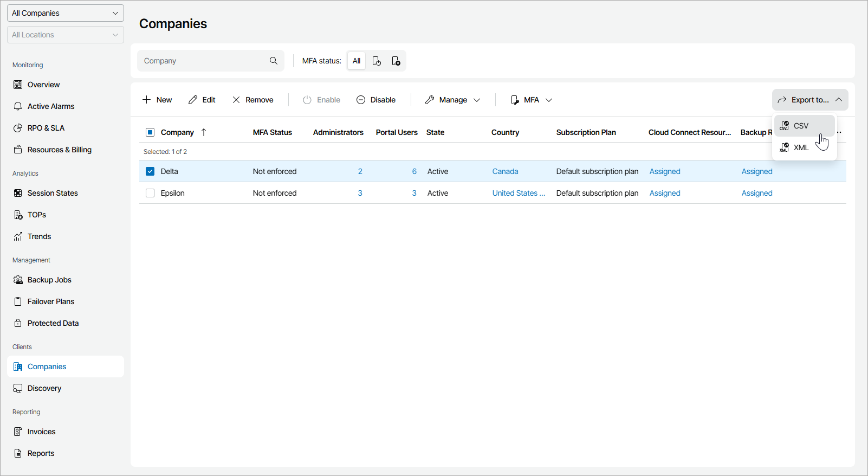The width and height of the screenshot is (868, 476).
Task: Click the Company search input field
Action: coord(203,61)
